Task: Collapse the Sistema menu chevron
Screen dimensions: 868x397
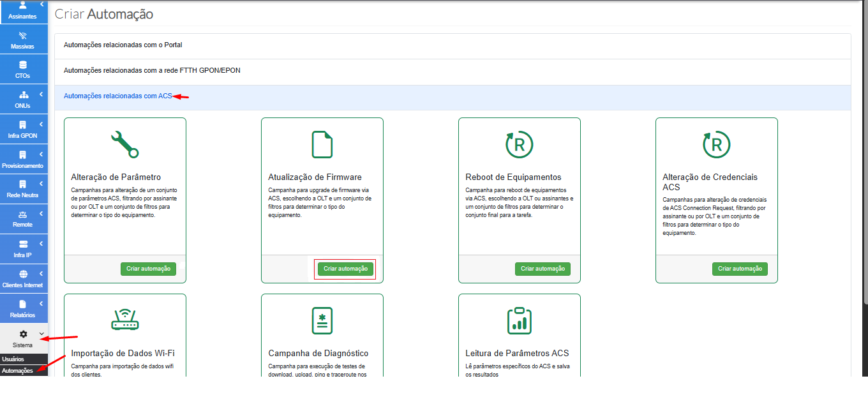Action: 41,333
